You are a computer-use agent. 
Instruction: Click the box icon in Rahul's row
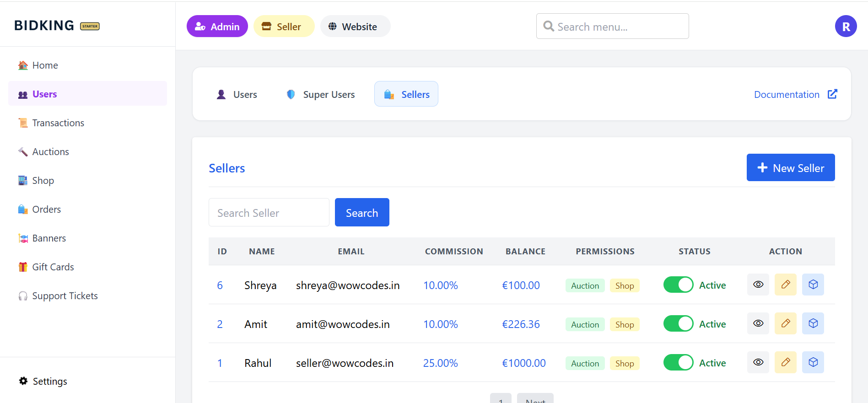pos(813,362)
